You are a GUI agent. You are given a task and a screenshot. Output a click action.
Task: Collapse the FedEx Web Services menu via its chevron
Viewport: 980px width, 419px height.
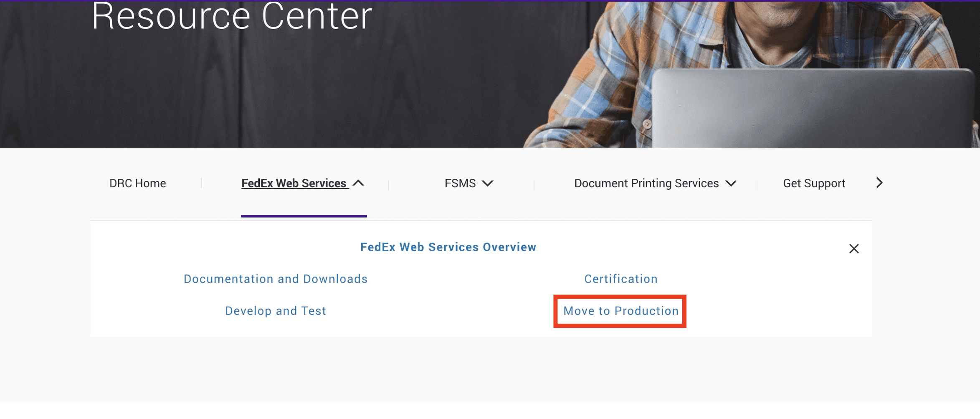click(359, 183)
